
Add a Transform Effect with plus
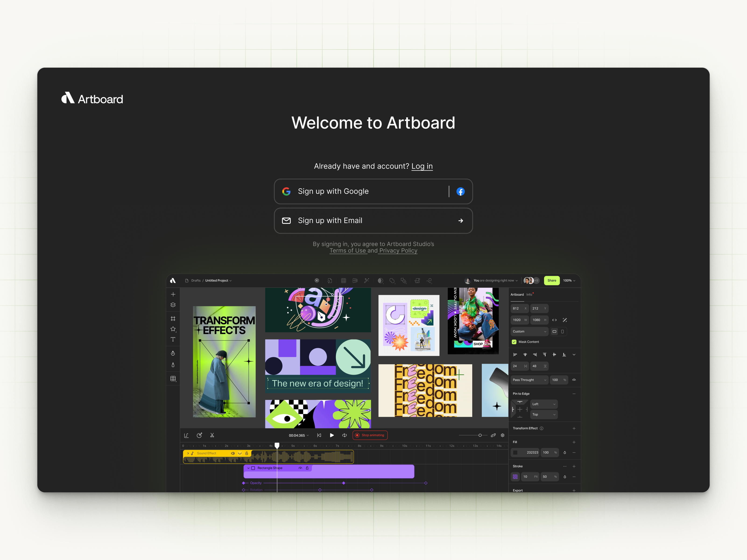click(574, 428)
